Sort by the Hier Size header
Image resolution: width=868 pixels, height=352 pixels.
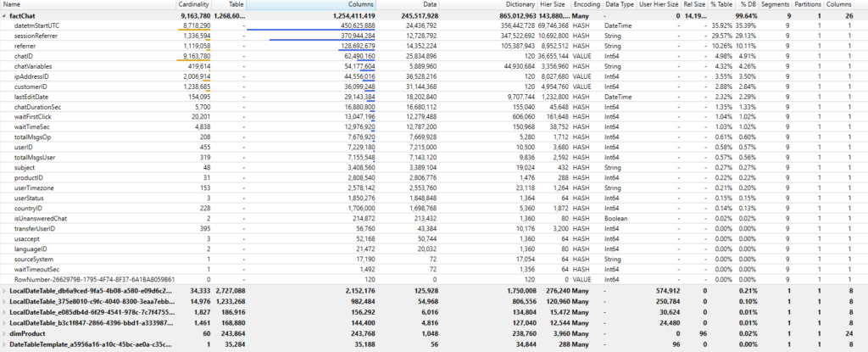point(554,4)
